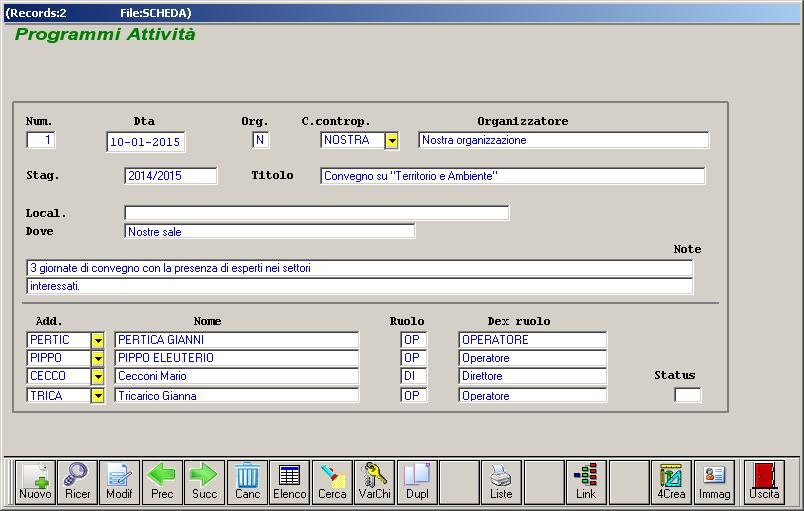The height and width of the screenshot is (511, 804).
Task: Click the Nome field PERTICA GIANNI
Action: point(236,340)
